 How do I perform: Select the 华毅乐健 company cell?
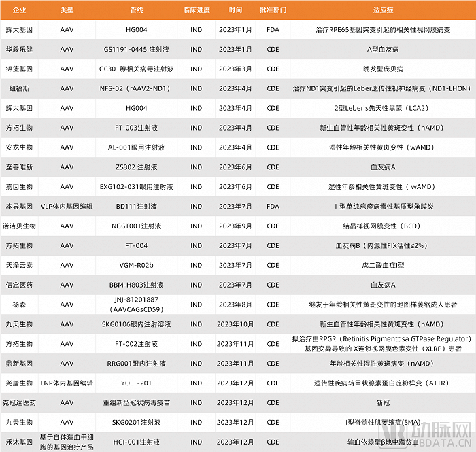point(19,49)
